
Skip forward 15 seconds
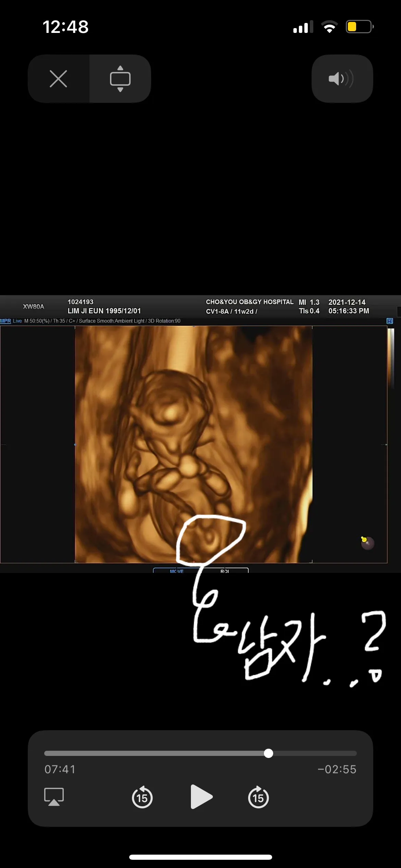click(258, 797)
